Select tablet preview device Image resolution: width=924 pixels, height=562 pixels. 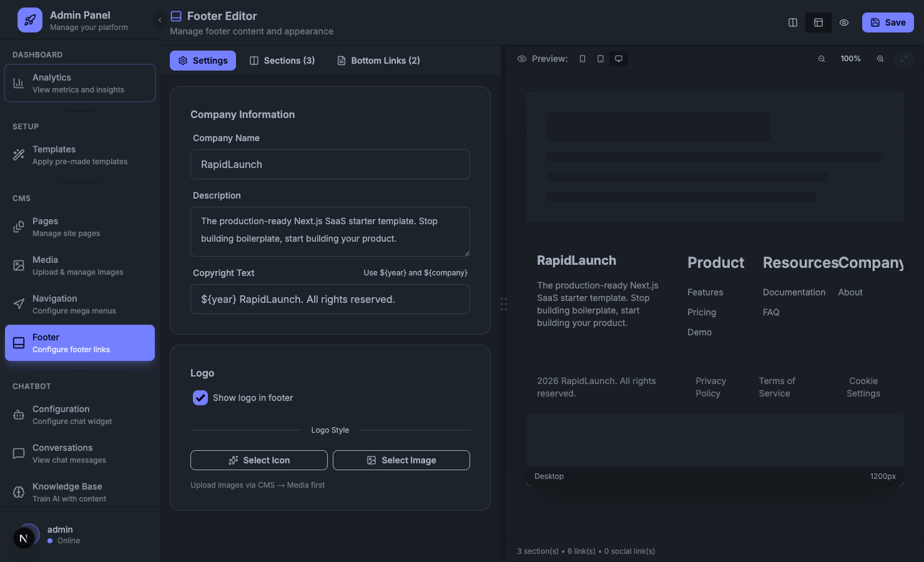(601, 59)
